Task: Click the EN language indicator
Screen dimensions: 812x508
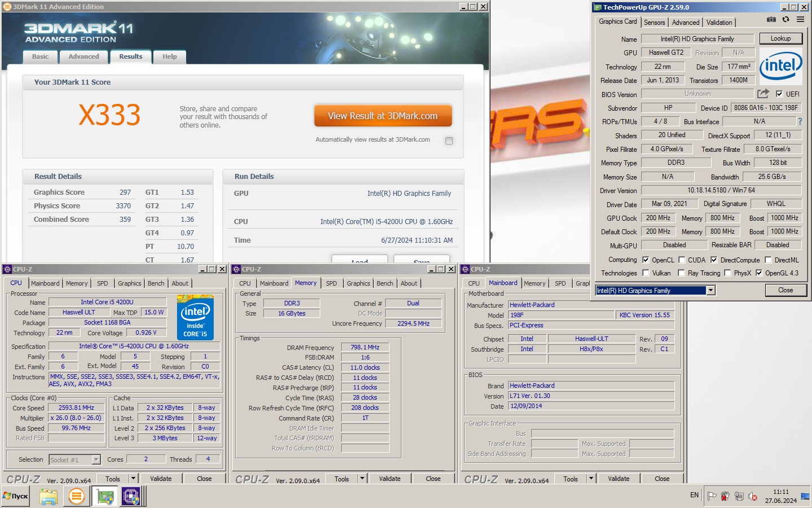Action: (694, 495)
